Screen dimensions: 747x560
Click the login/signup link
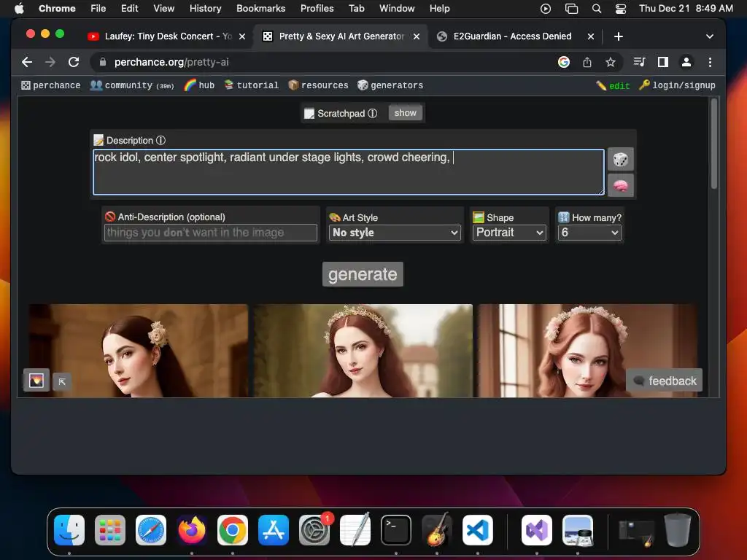click(677, 85)
